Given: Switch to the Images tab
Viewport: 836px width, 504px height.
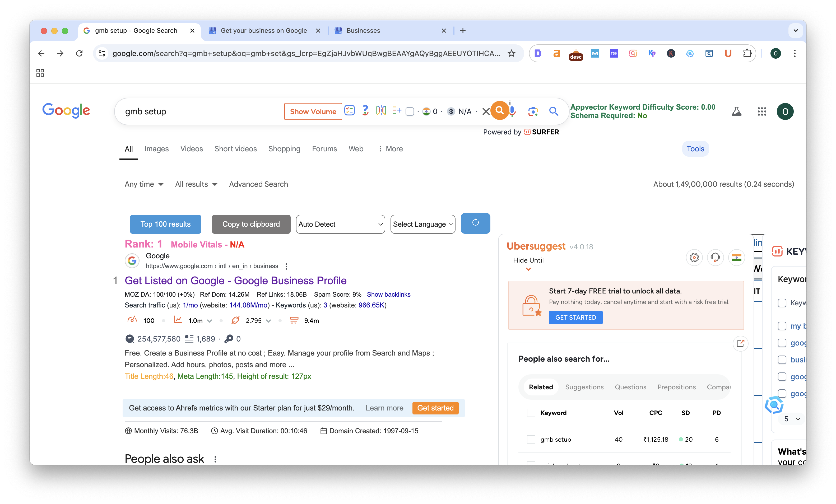Looking at the screenshot, I should click(156, 149).
